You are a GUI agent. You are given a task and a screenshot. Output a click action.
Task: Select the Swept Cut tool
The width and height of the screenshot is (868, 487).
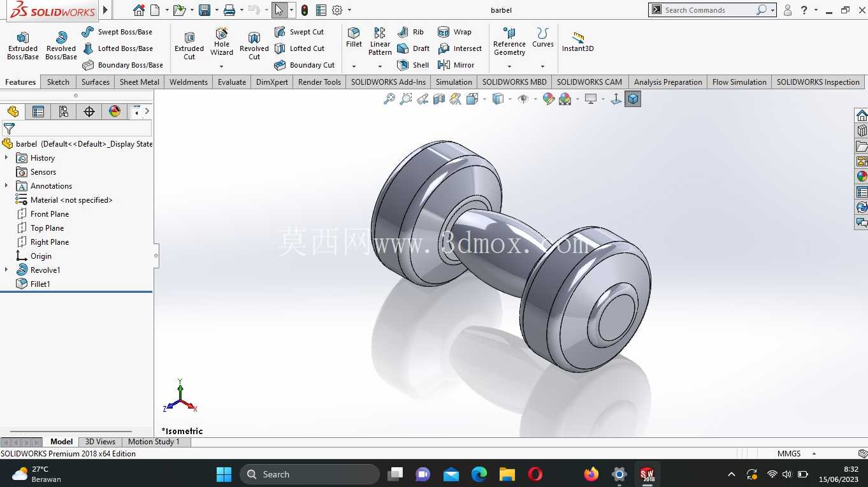coord(299,32)
